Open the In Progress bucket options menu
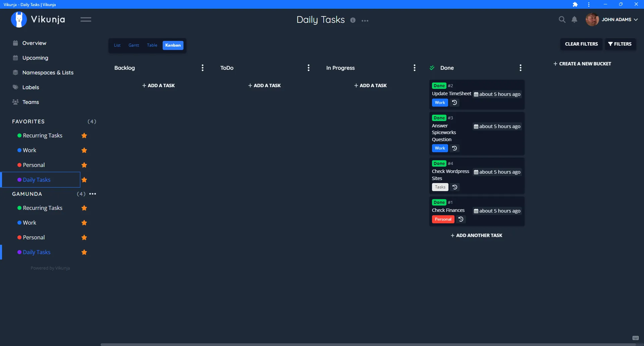Screen dimensions: 644x346 [x=415, y=68]
